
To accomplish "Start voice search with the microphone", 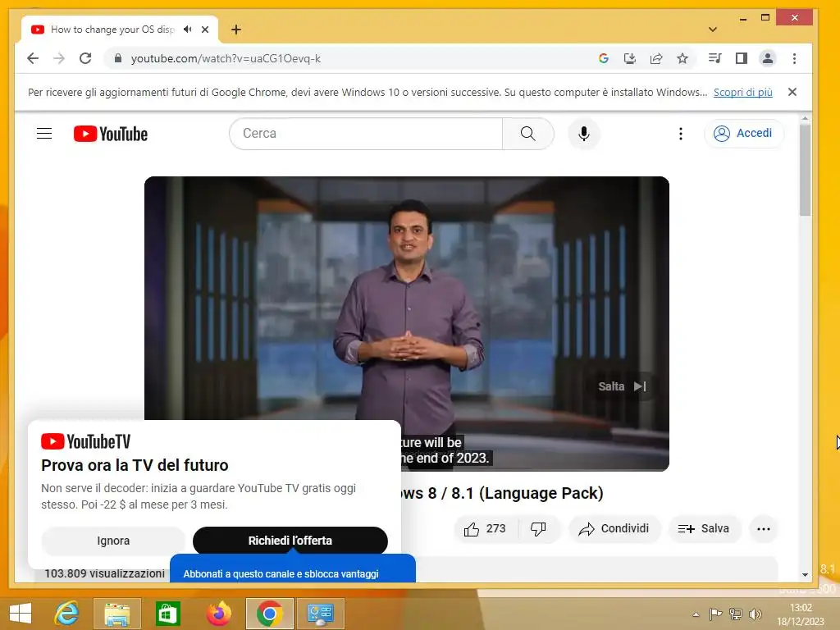I will (584, 134).
